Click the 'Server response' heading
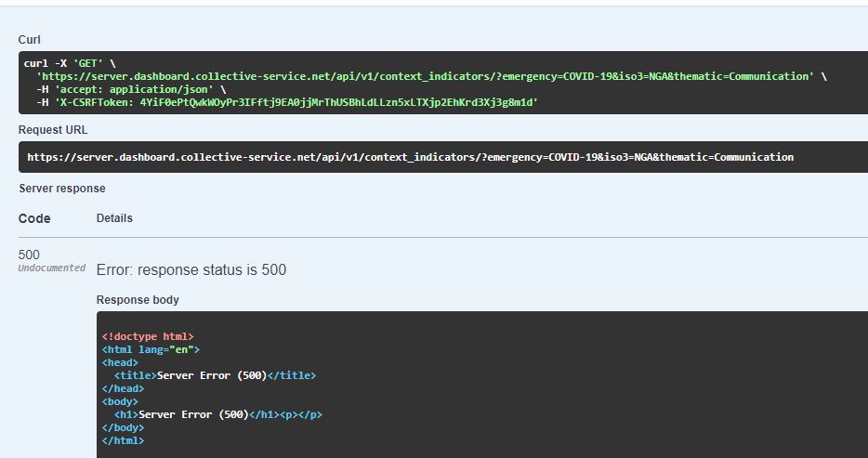The width and height of the screenshot is (868, 458). [62, 189]
